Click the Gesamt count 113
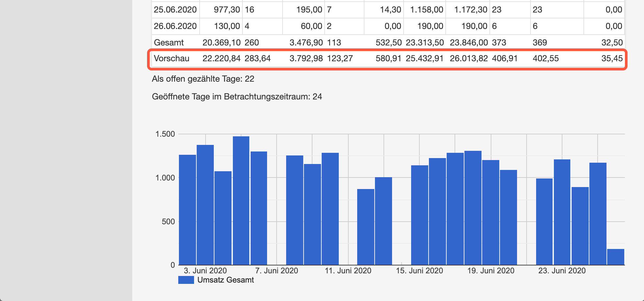The width and height of the screenshot is (644, 301). click(x=334, y=42)
